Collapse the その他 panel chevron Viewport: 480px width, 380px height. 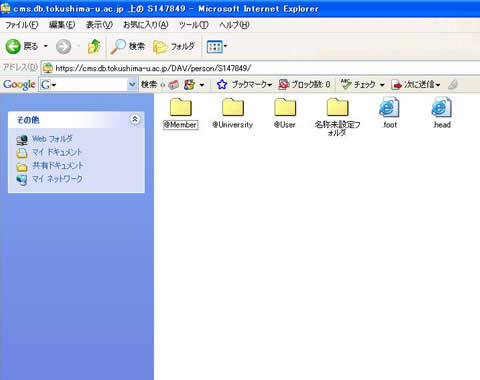pyautogui.click(x=135, y=119)
